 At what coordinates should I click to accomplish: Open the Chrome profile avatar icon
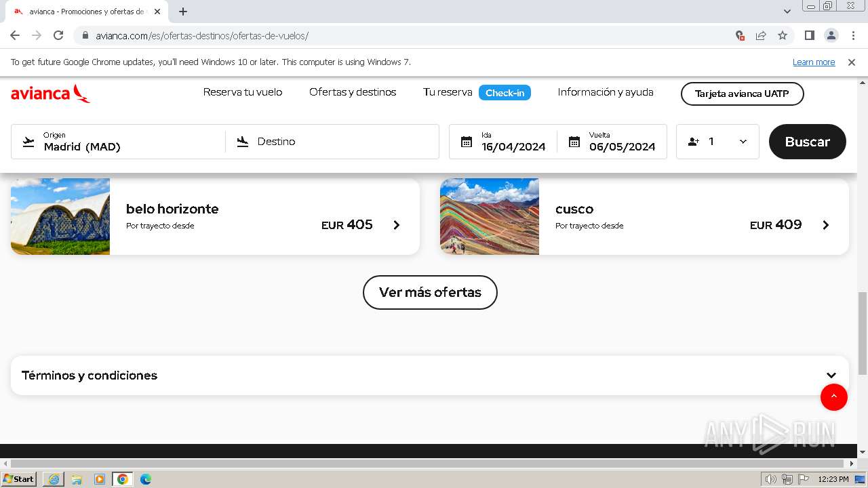click(831, 35)
